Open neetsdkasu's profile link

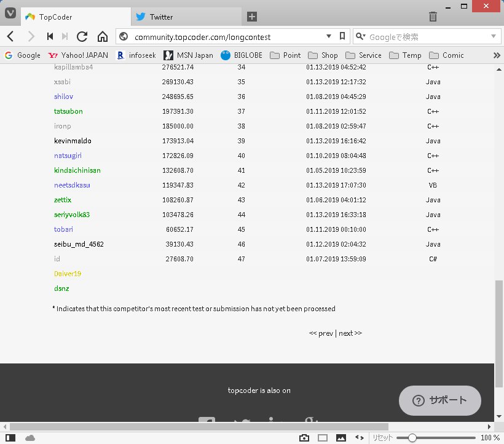coord(72,185)
